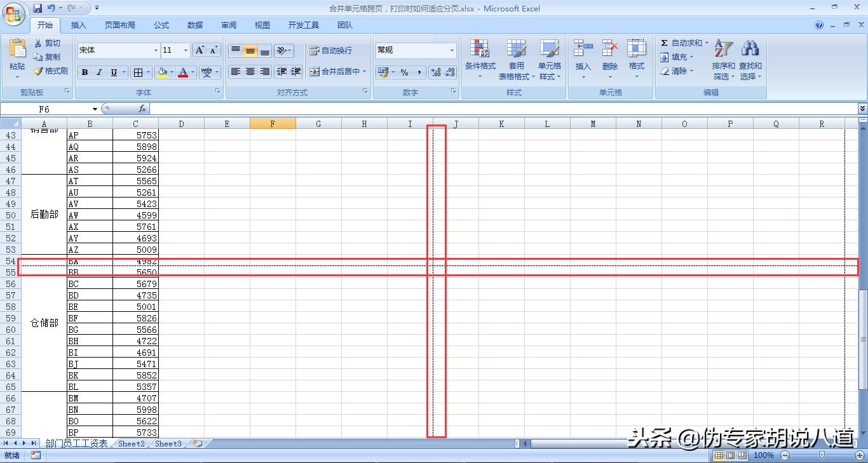This screenshot has width=868, height=463.
Task: Switch to the 数据 ribbon tab
Action: [195, 25]
